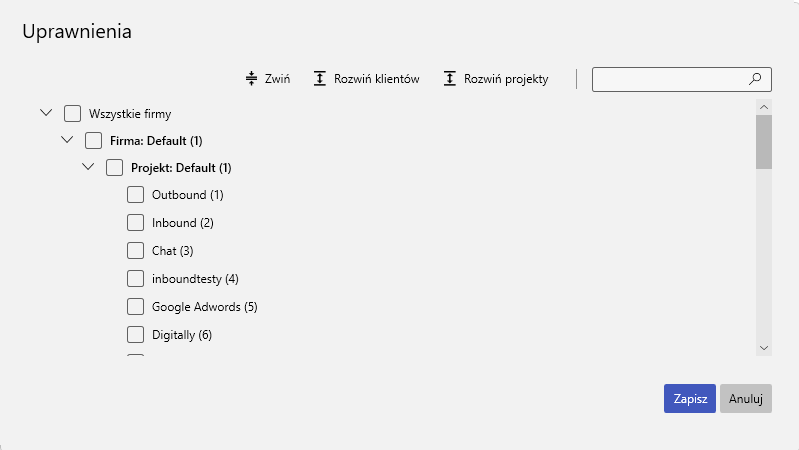
Task: Toggle the Digitally (6) checkbox
Action: click(x=135, y=334)
